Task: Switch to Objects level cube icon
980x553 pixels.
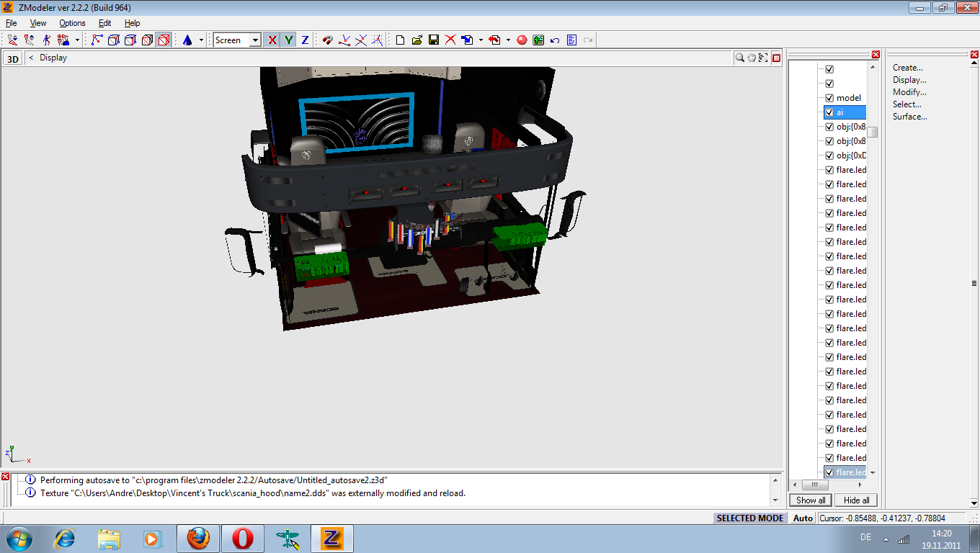Action: (147, 40)
